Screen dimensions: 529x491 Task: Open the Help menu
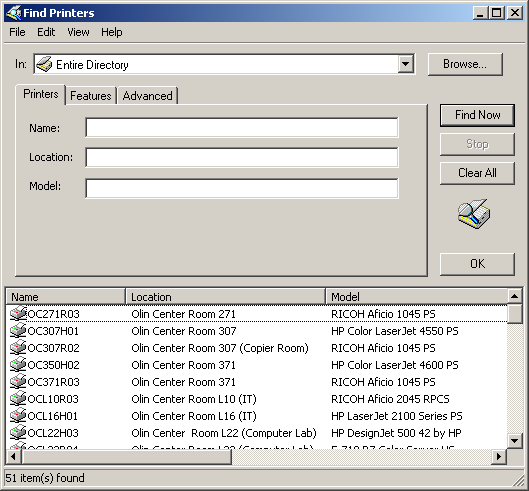coord(112,32)
